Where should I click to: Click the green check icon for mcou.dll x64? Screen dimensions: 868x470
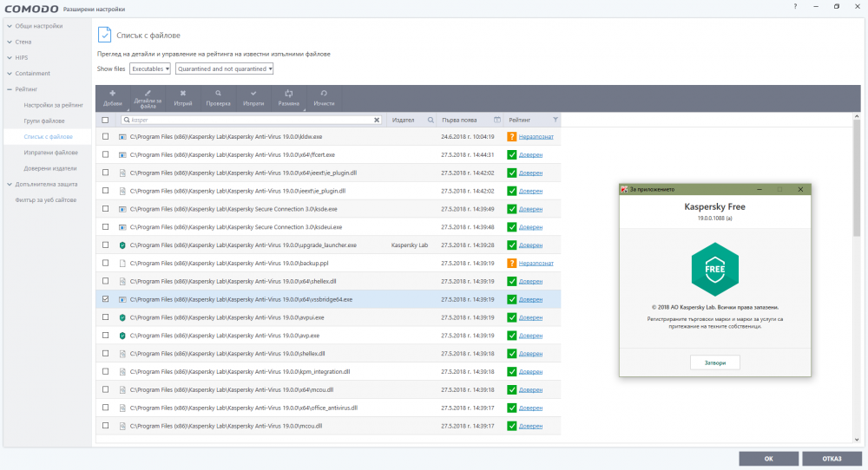point(511,390)
